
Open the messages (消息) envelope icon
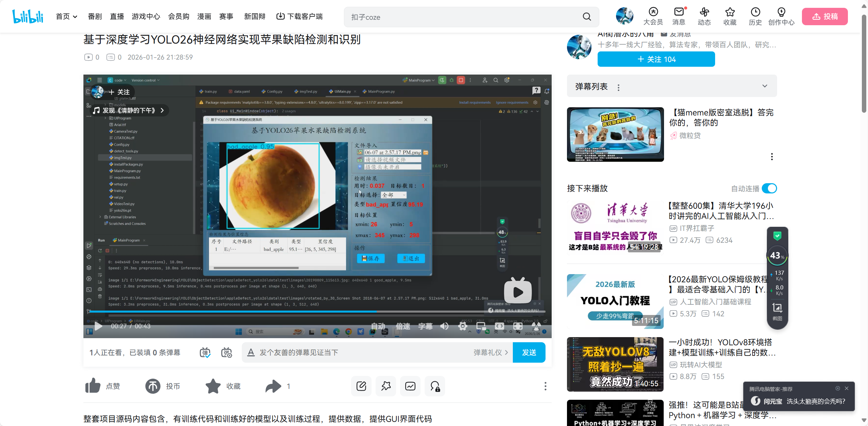click(x=679, y=12)
